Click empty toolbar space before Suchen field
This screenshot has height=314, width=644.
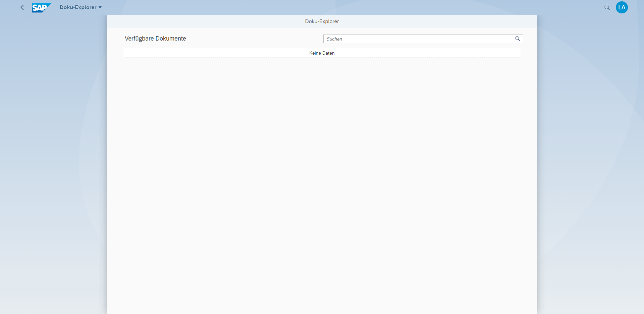(255, 39)
